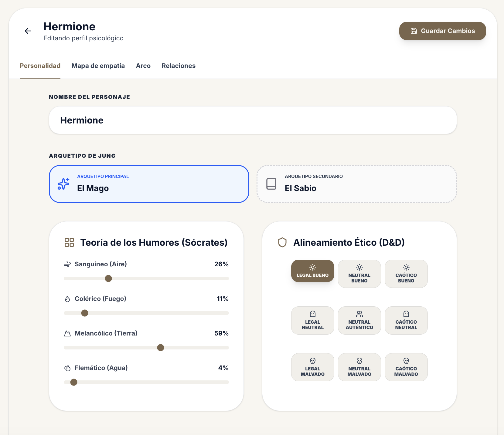Select the Neutral Bueno alignment
504x435 pixels.
click(359, 274)
